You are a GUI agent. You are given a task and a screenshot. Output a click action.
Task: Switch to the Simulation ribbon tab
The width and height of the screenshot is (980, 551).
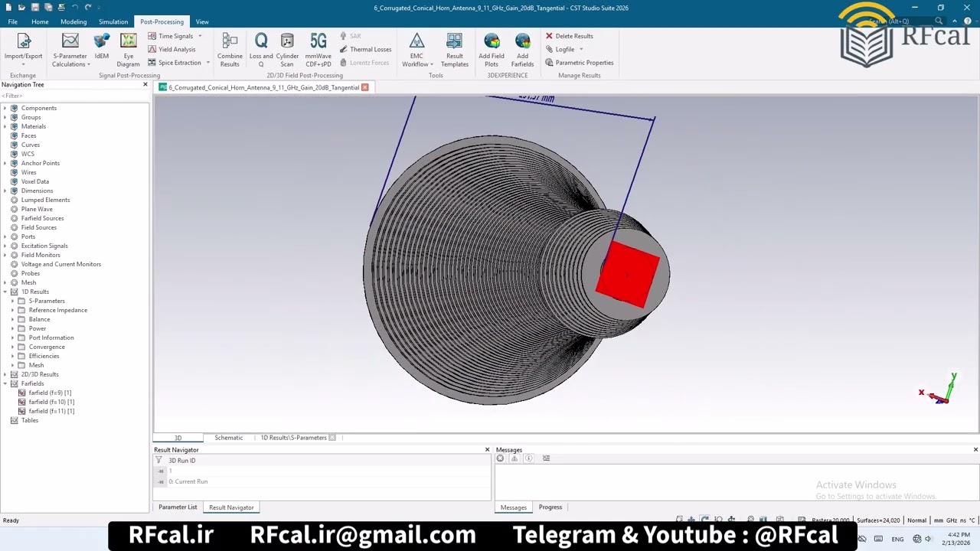click(x=113, y=21)
